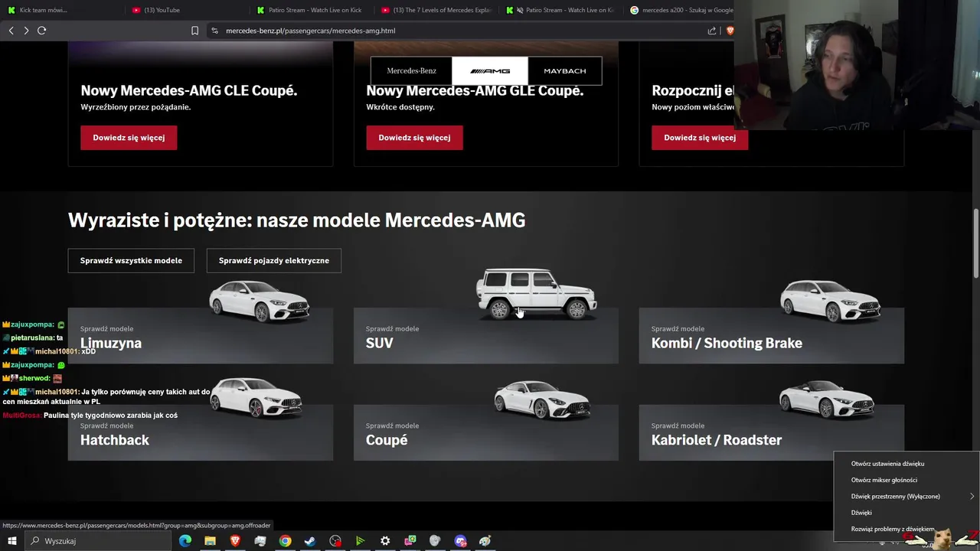Switch to mercedes a200 Google search tab
This screenshot has height=551, width=980.
click(x=680, y=10)
